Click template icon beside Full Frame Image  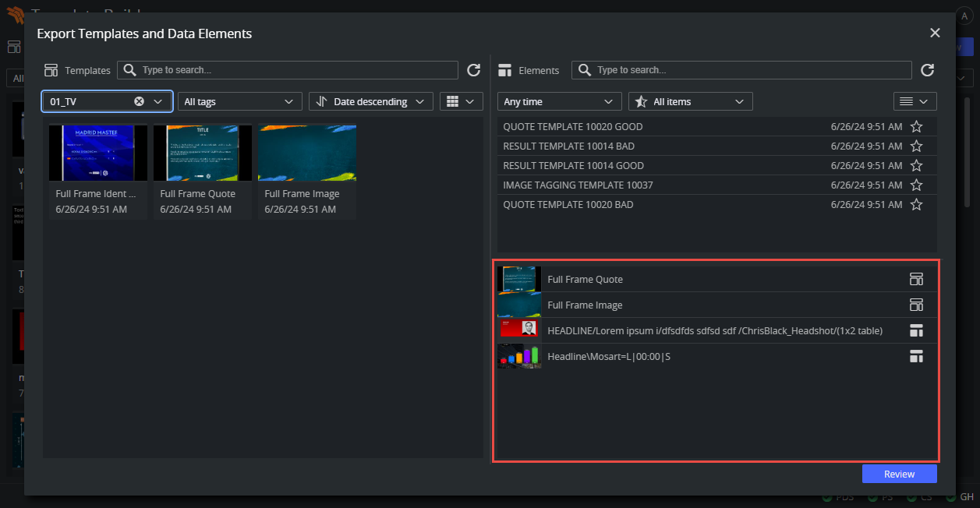pyautogui.click(x=916, y=305)
